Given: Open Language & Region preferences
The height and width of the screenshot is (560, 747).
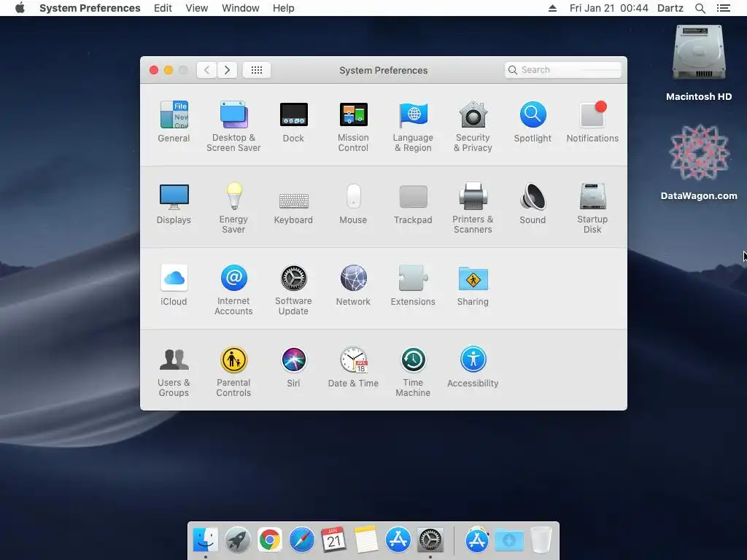Looking at the screenshot, I should tap(413, 126).
